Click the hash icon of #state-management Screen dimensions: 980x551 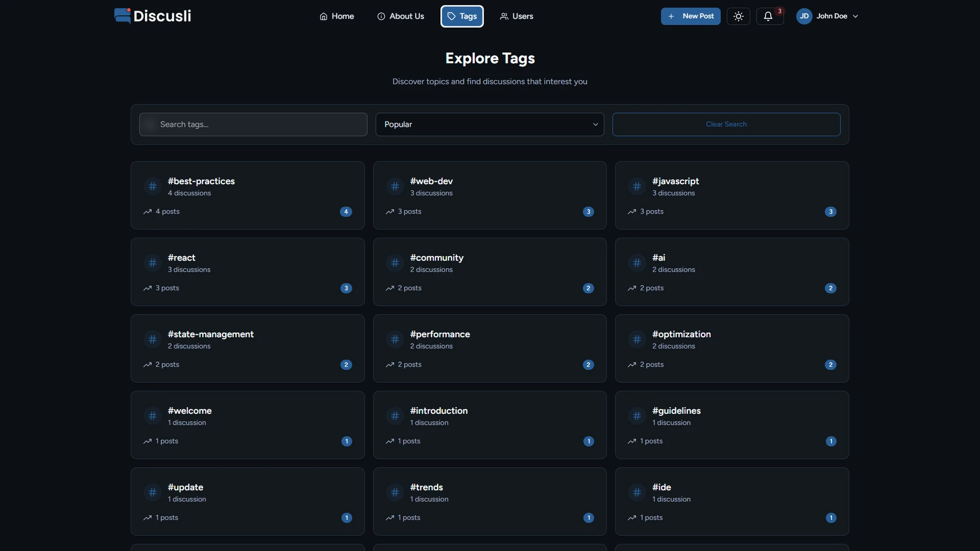(152, 340)
